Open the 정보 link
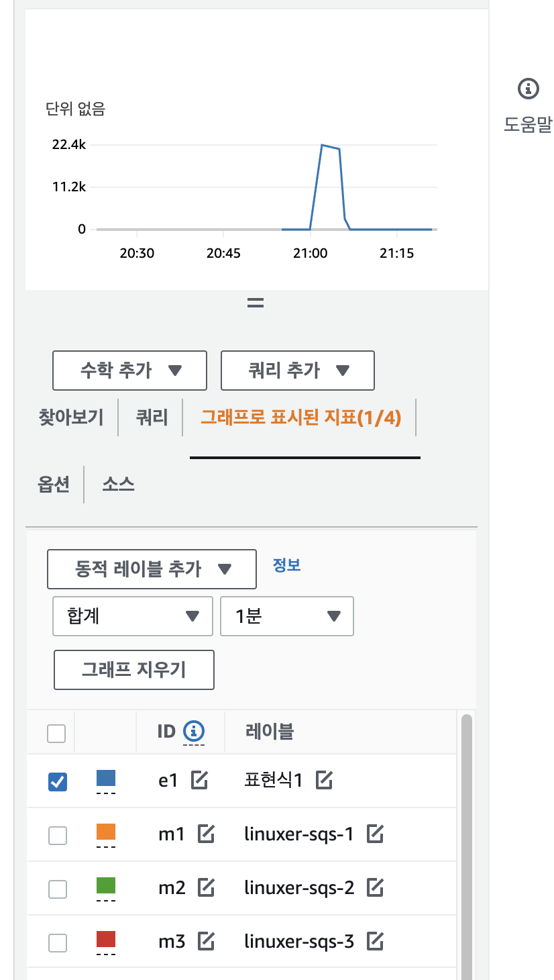Screen dimensions: 554x980 coord(286,565)
